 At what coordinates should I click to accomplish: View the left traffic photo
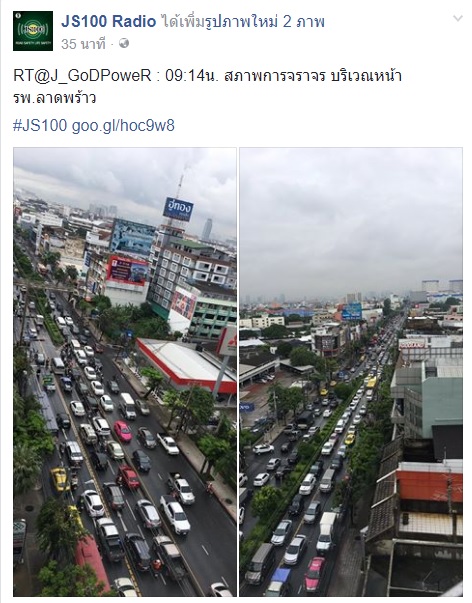tap(125, 372)
